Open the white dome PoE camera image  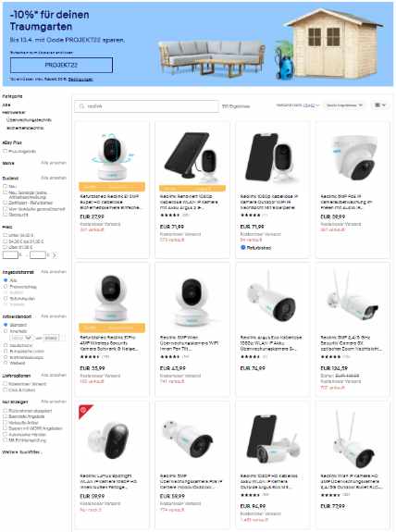pos(353,156)
